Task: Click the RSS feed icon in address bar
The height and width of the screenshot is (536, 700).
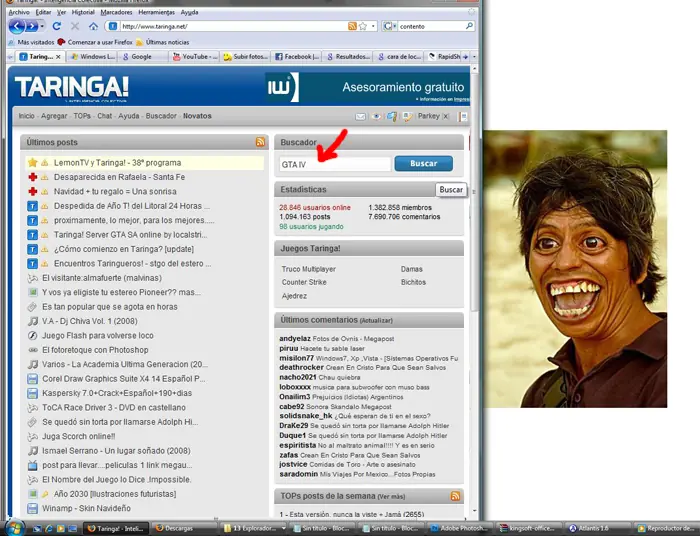Action: 352,26
